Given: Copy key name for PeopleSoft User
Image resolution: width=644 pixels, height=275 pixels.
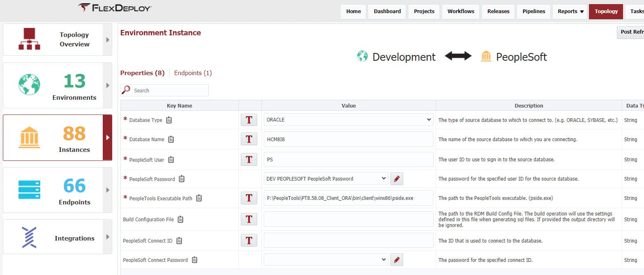Looking at the screenshot, I should point(171,160).
